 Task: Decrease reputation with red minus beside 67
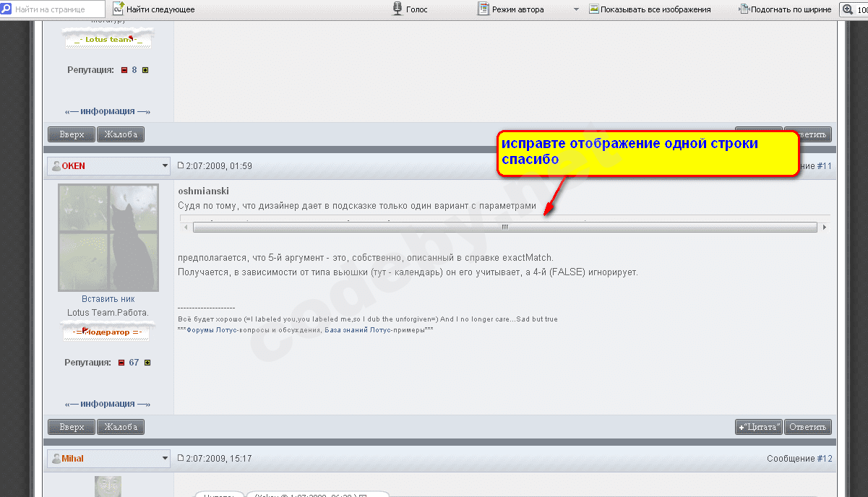[x=122, y=363]
